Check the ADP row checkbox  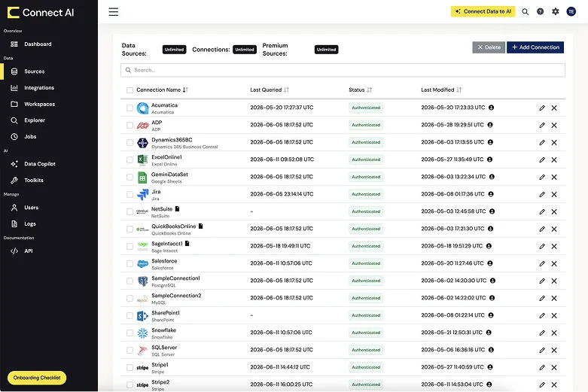129,125
